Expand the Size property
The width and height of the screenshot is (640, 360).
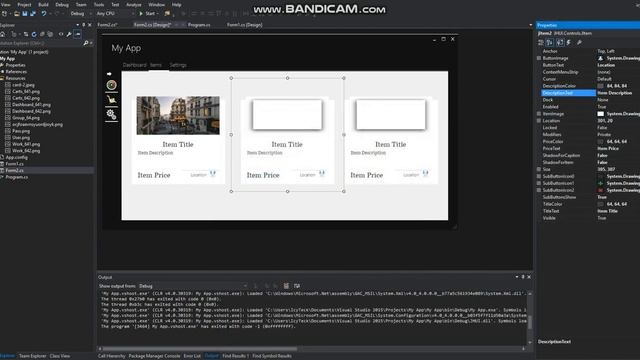[539, 169]
